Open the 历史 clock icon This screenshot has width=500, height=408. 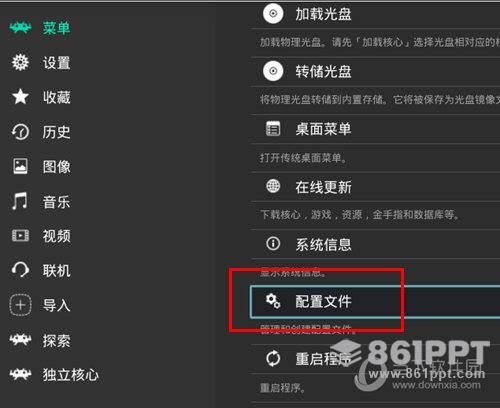pos(20,132)
